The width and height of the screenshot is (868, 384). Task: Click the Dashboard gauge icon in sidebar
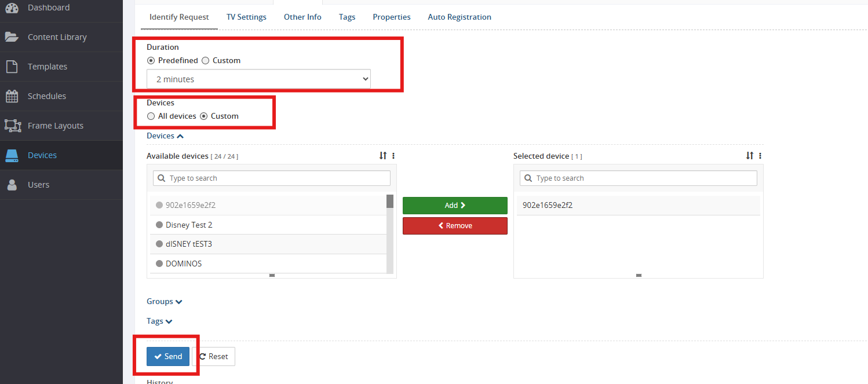click(x=12, y=8)
